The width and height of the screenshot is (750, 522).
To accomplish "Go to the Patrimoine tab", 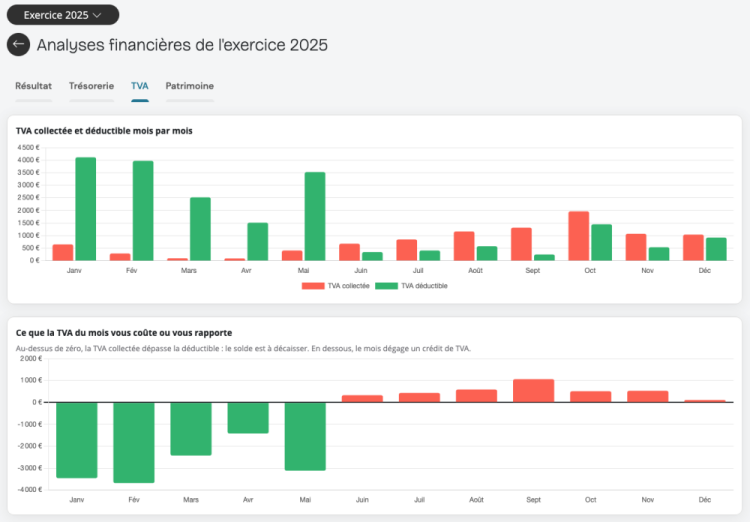I will (x=189, y=86).
